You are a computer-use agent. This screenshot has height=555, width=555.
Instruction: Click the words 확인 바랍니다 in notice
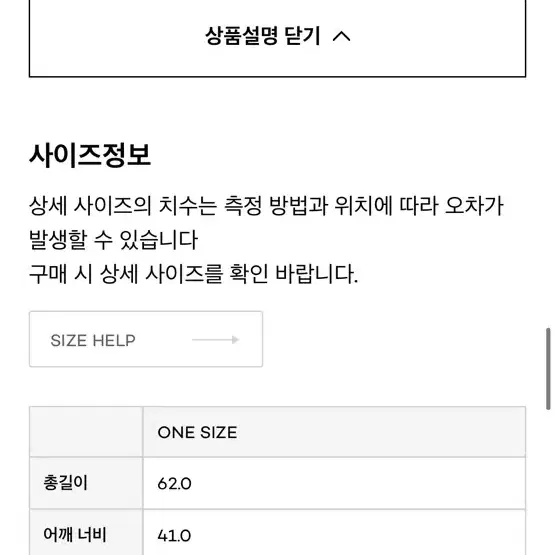[294, 274]
